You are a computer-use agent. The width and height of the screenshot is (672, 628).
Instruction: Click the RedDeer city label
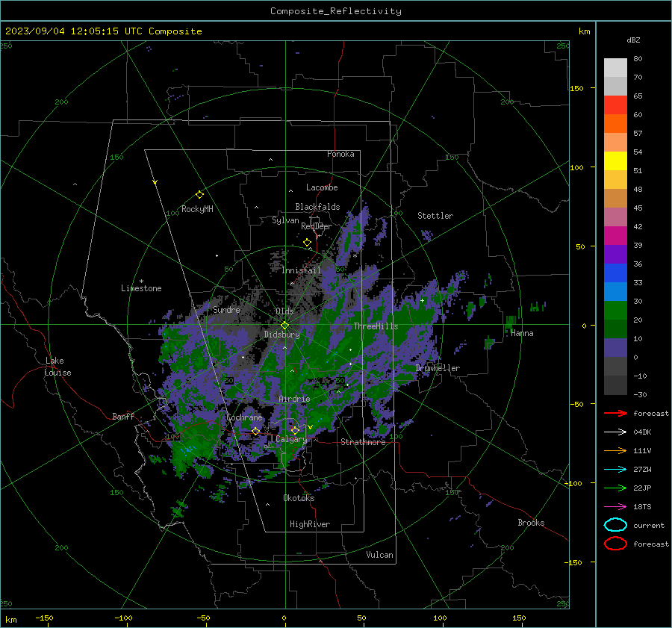point(317,226)
